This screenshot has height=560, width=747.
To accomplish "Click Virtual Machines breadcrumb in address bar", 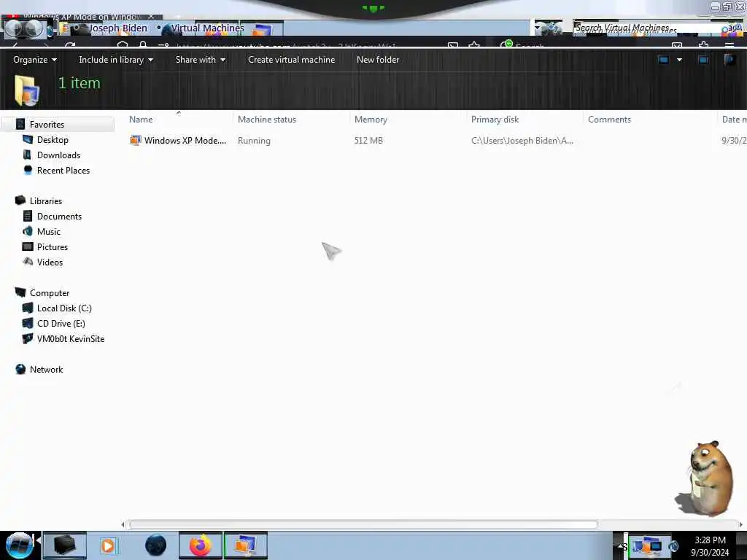I will click(x=208, y=28).
